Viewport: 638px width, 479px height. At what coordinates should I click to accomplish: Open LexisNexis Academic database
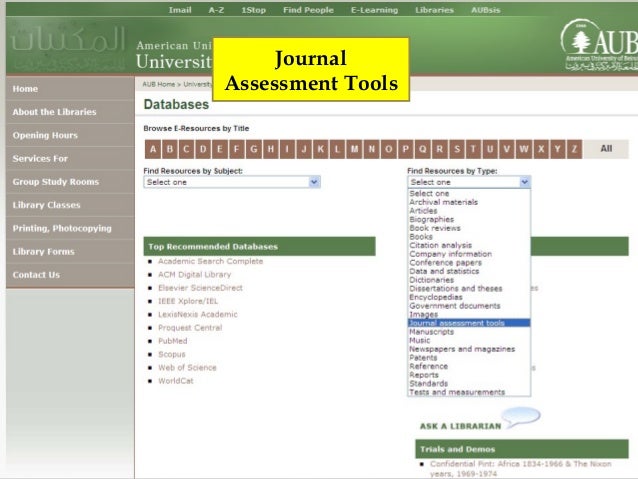[198, 315]
